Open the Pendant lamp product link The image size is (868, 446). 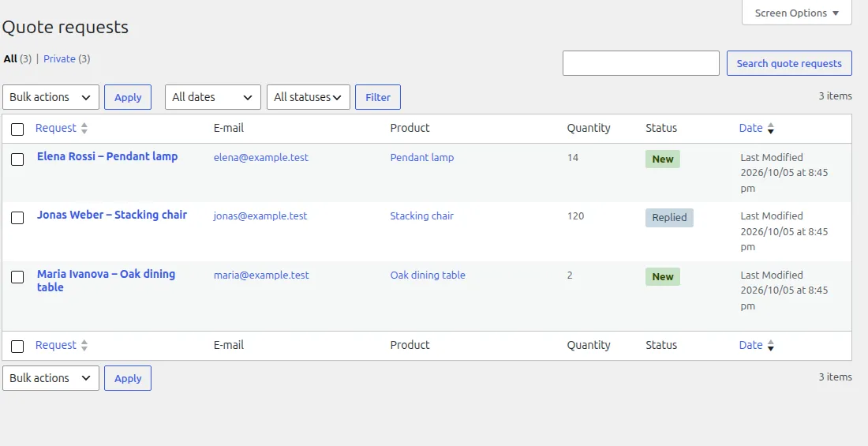(422, 157)
